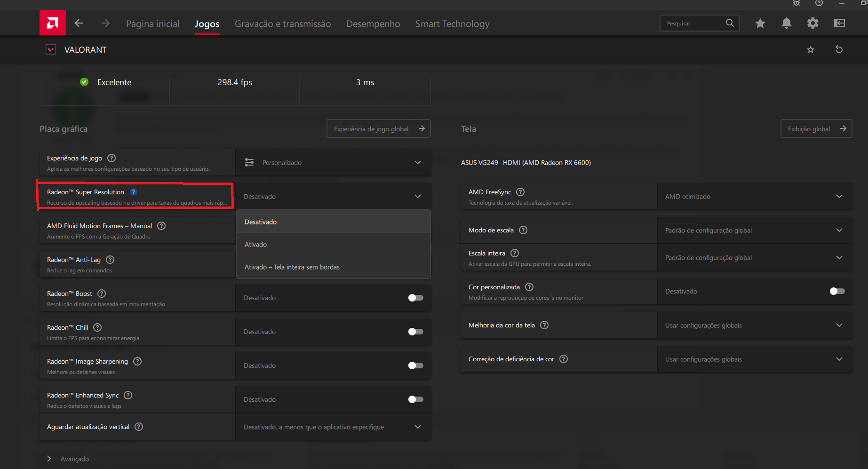Switch to Página inicial tab
Image resolution: width=868 pixels, height=469 pixels.
point(153,24)
